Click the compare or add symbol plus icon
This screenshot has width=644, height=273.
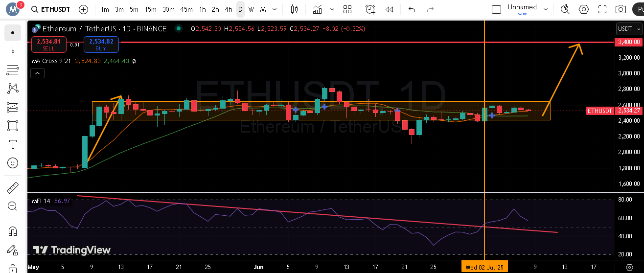coord(84,9)
